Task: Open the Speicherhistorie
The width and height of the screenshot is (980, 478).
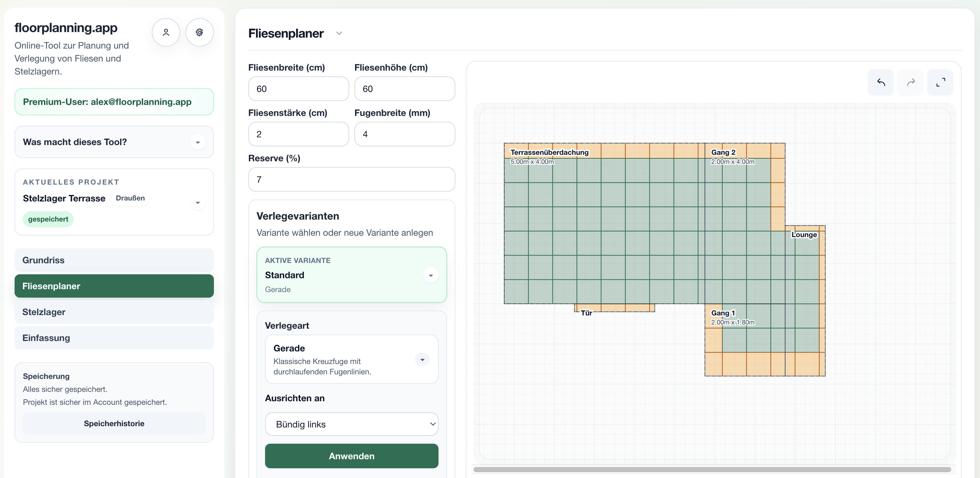Action: pyautogui.click(x=114, y=423)
